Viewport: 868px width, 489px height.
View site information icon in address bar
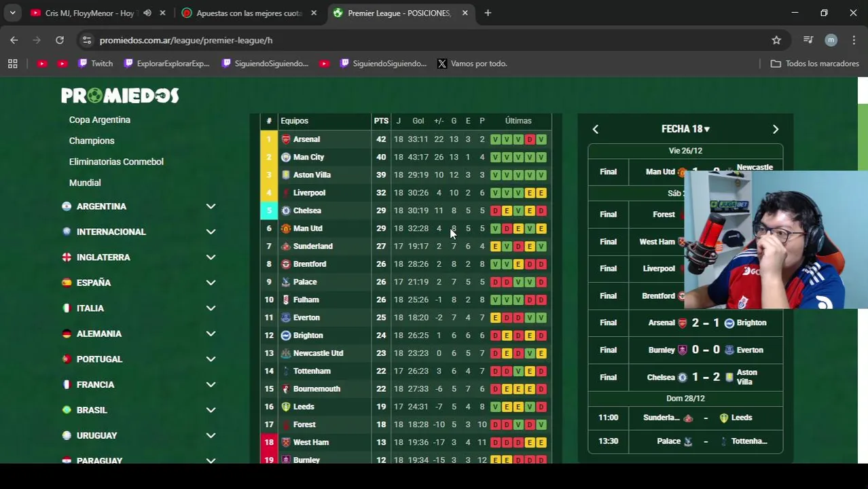[86, 40]
